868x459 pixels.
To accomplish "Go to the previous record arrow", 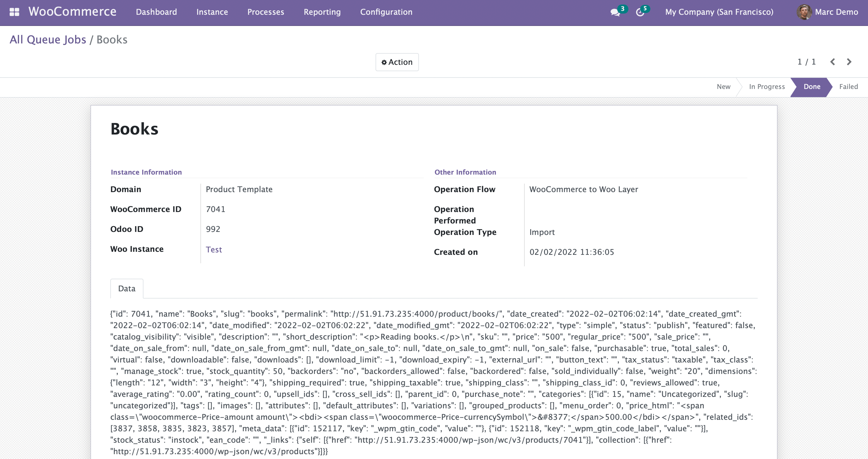I will click(x=833, y=62).
